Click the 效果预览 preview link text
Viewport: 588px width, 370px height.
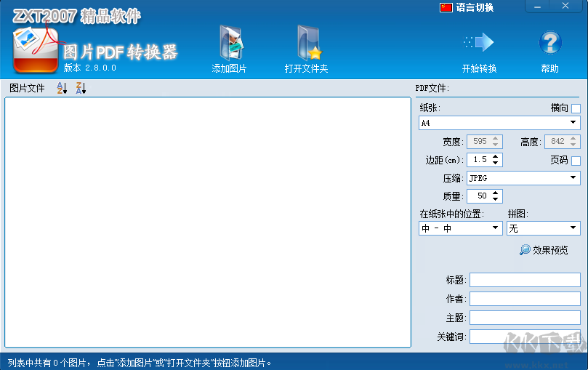coord(550,250)
